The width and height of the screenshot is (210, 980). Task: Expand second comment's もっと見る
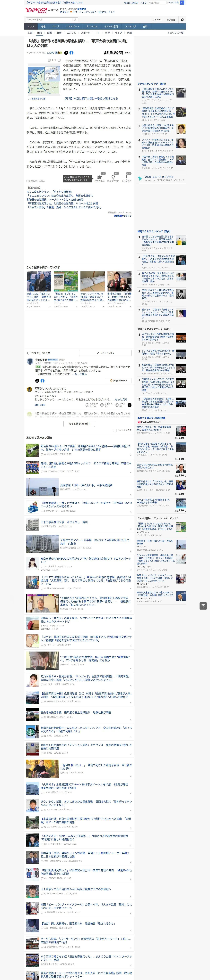click(121, 400)
